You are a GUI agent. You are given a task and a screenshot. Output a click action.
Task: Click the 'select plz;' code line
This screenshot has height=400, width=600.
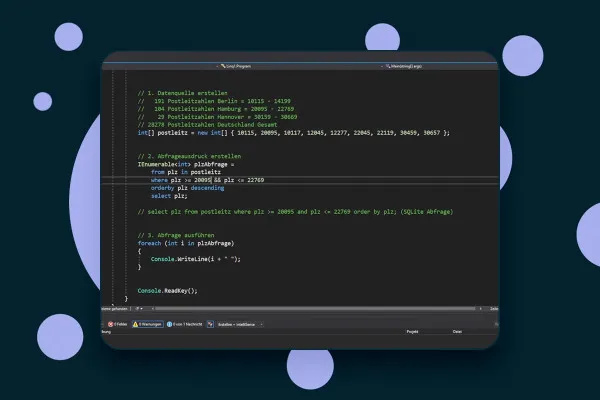pyautogui.click(x=169, y=196)
